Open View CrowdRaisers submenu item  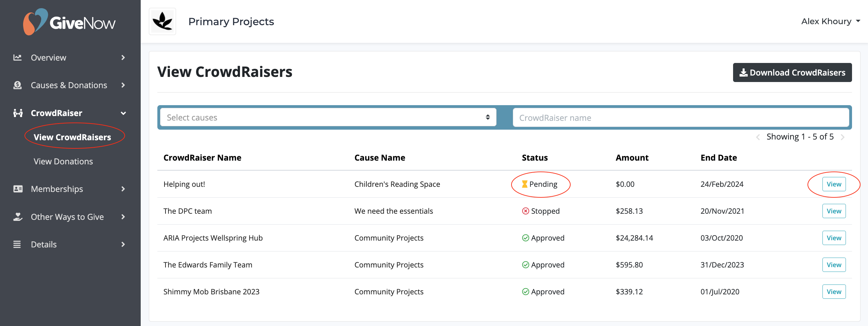[72, 137]
